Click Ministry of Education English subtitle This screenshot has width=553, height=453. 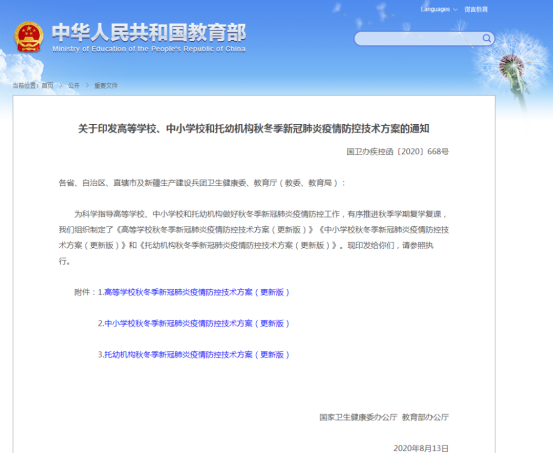tap(149, 49)
